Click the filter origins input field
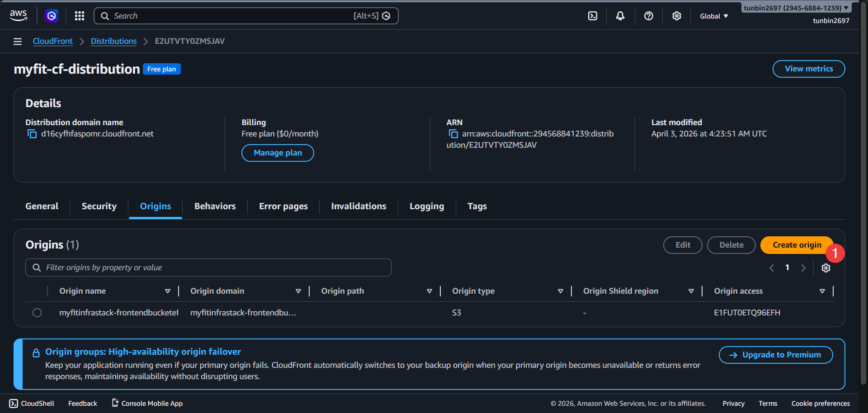 208,267
